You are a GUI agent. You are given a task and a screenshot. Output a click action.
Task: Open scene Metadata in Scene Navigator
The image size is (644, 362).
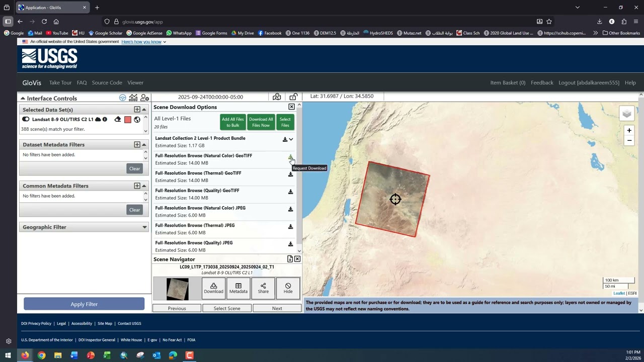point(238,289)
